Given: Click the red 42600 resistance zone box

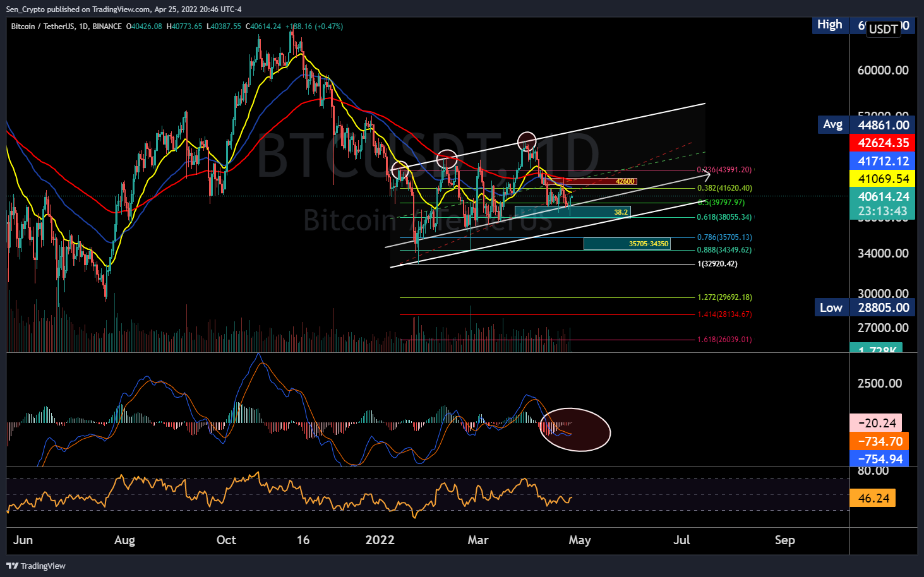Looking at the screenshot, I should (592, 181).
